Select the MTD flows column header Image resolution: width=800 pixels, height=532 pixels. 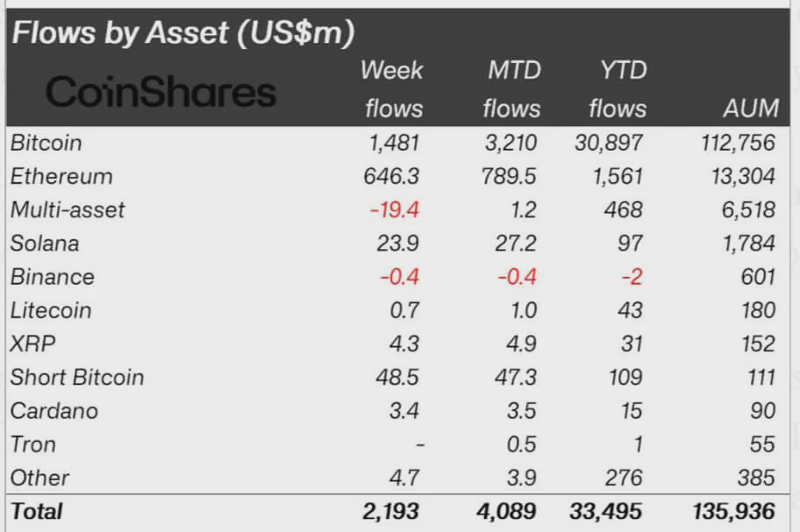point(512,89)
